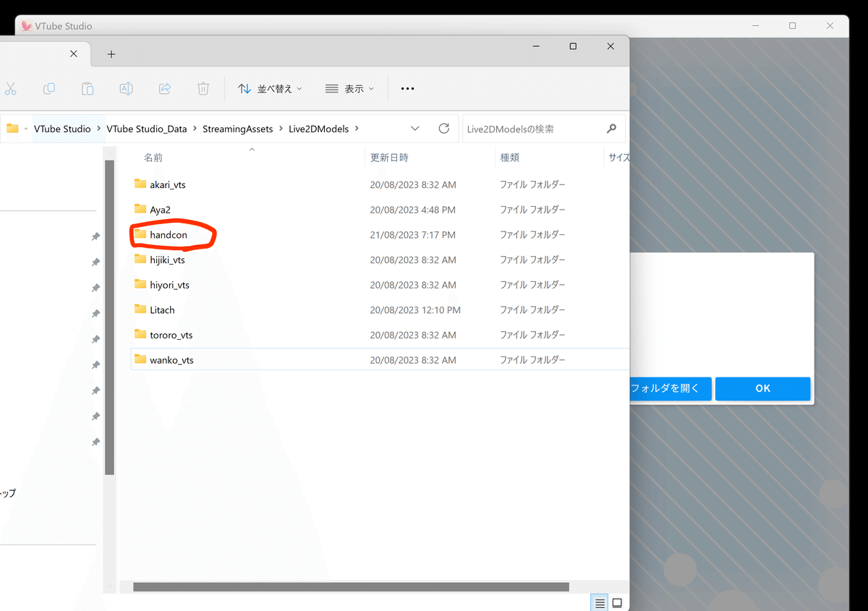Navigate to StreamingAssets breadcrumb
Viewport: 868px width, 611px height.
pyautogui.click(x=238, y=129)
